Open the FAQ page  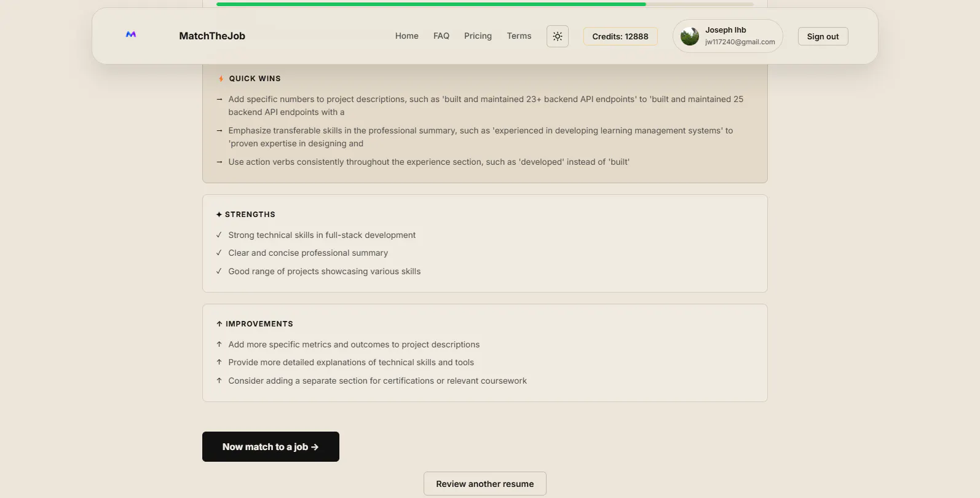click(x=441, y=36)
